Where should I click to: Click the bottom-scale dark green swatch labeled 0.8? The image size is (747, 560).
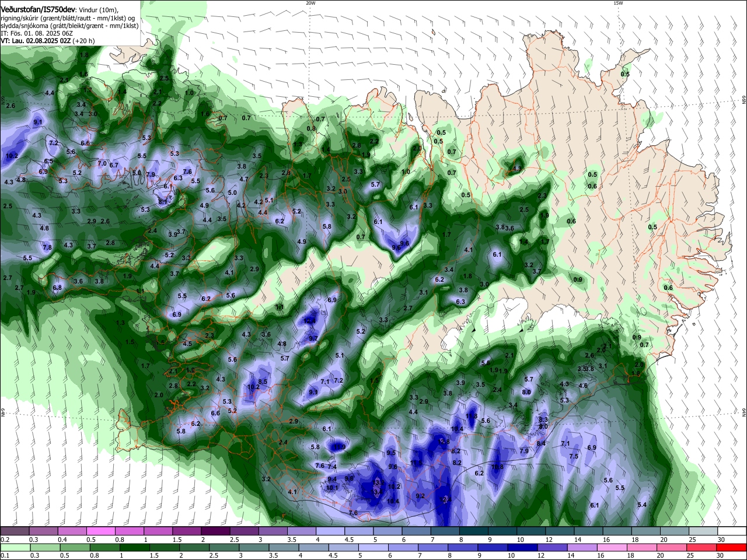point(104,547)
